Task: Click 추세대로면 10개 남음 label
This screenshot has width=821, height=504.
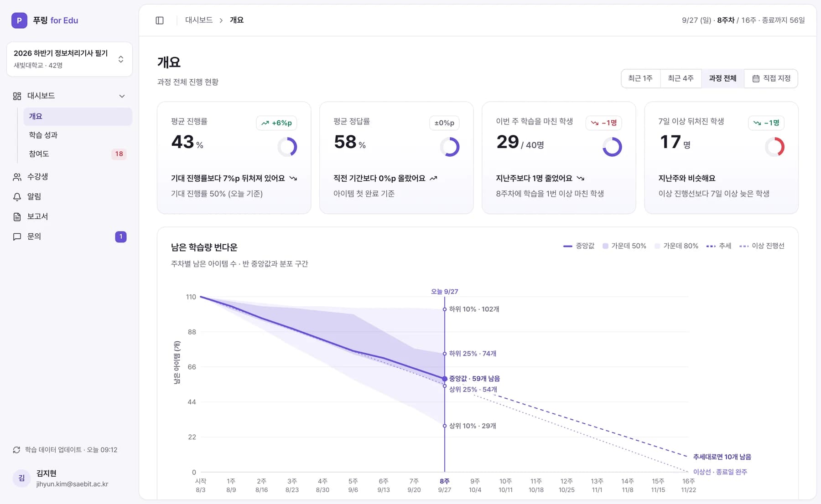Action: (x=722, y=457)
